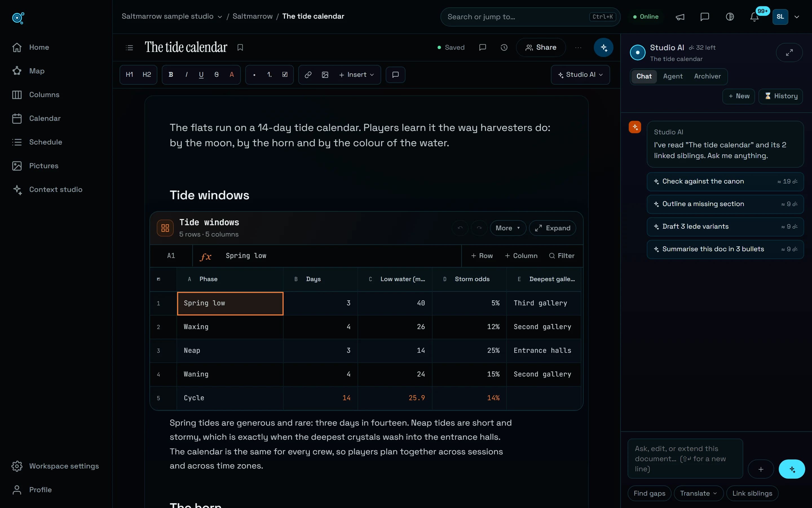Insert a link from the toolbar
This screenshot has height=508, width=812.
click(308, 75)
